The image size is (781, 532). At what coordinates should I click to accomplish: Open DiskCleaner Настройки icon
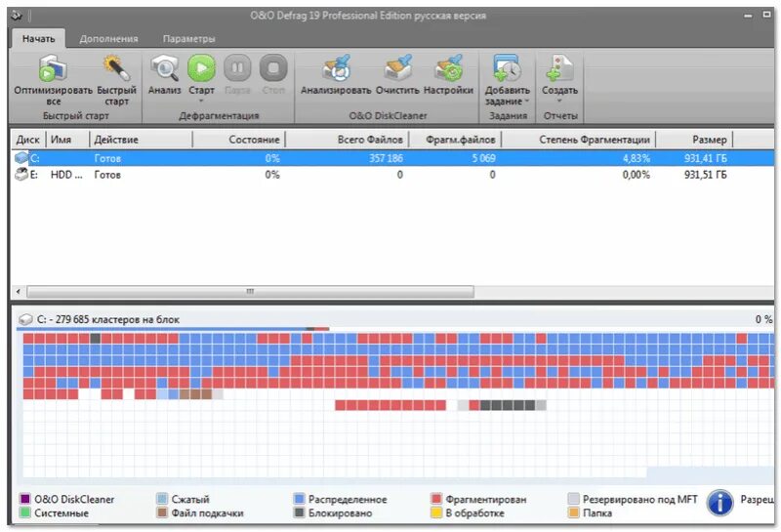click(448, 68)
